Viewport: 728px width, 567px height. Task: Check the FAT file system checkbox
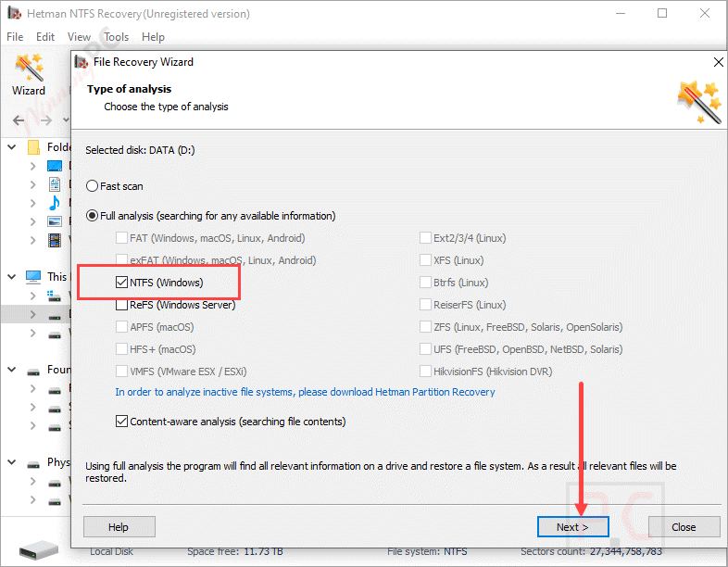pyautogui.click(x=121, y=238)
